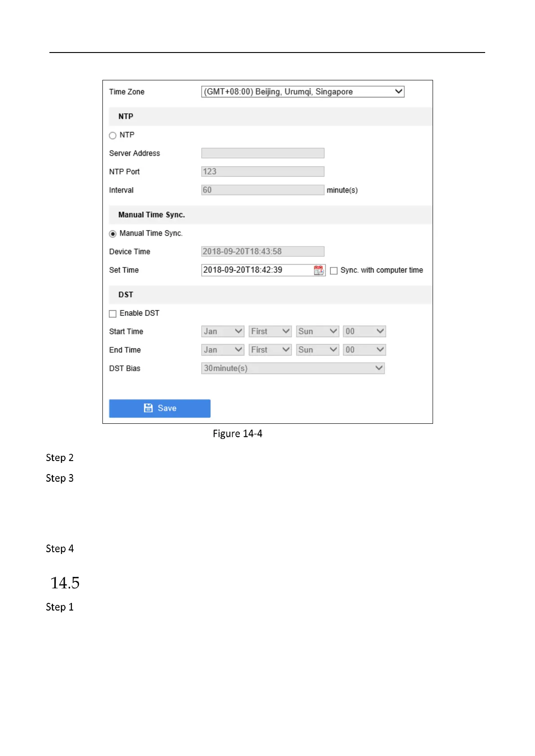Open the End Time week dropdown showing First
This screenshot has height=756, width=535.
(x=270, y=350)
